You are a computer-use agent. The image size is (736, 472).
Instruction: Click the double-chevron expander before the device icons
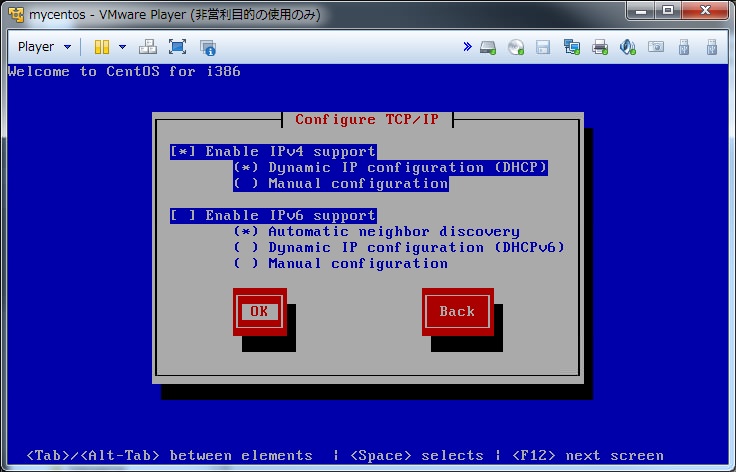pos(467,46)
